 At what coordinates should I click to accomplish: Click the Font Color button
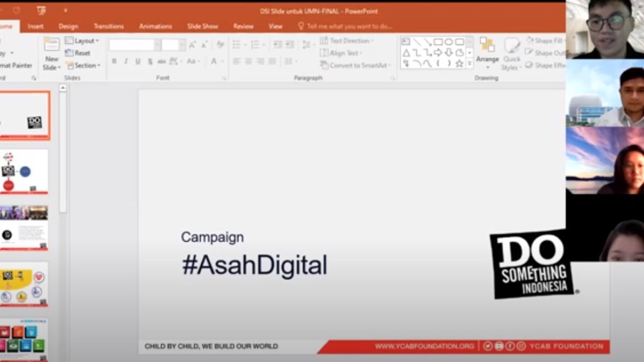(216, 62)
